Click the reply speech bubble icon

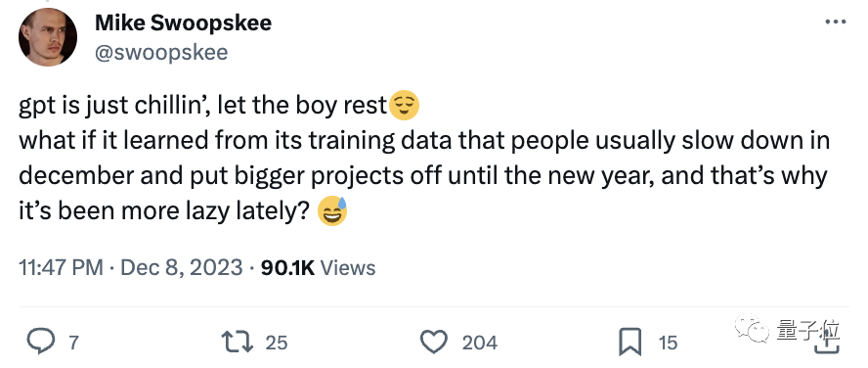click(41, 342)
